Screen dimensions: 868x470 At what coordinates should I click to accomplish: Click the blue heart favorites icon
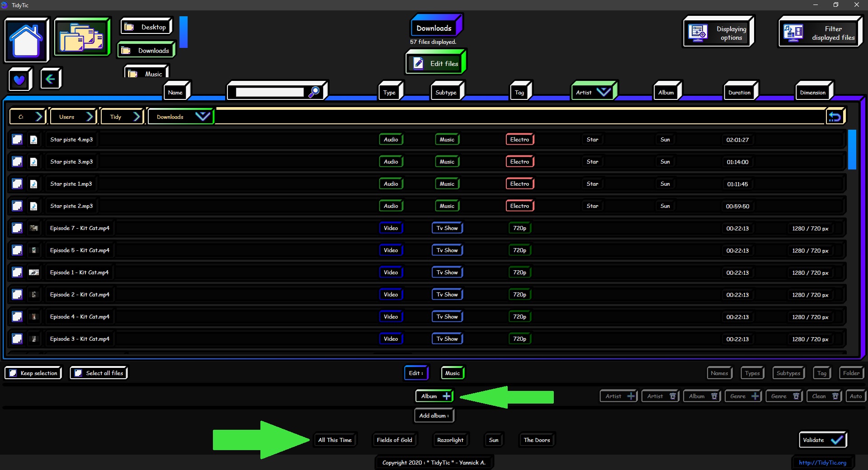pyautogui.click(x=19, y=80)
